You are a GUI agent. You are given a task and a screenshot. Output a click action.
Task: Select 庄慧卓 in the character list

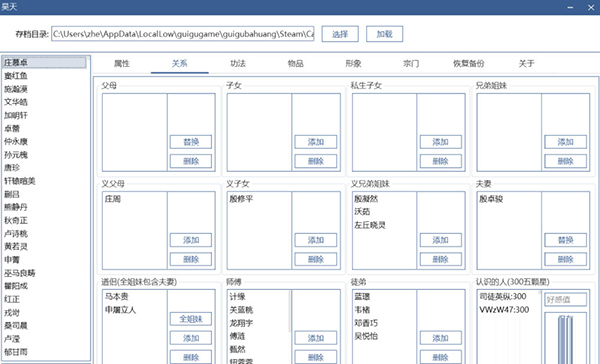[44, 62]
